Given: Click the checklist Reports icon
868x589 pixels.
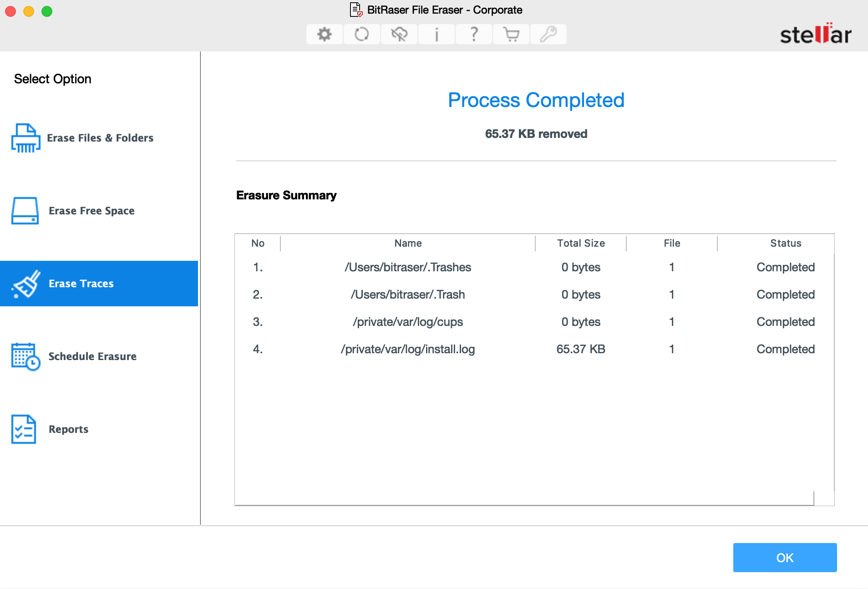Looking at the screenshot, I should (24, 429).
